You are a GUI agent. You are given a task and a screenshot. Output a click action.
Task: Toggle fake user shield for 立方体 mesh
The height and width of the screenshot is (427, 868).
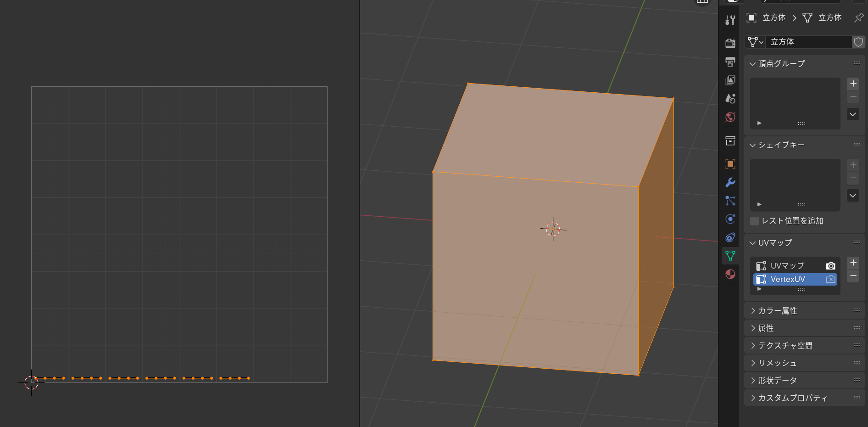858,42
